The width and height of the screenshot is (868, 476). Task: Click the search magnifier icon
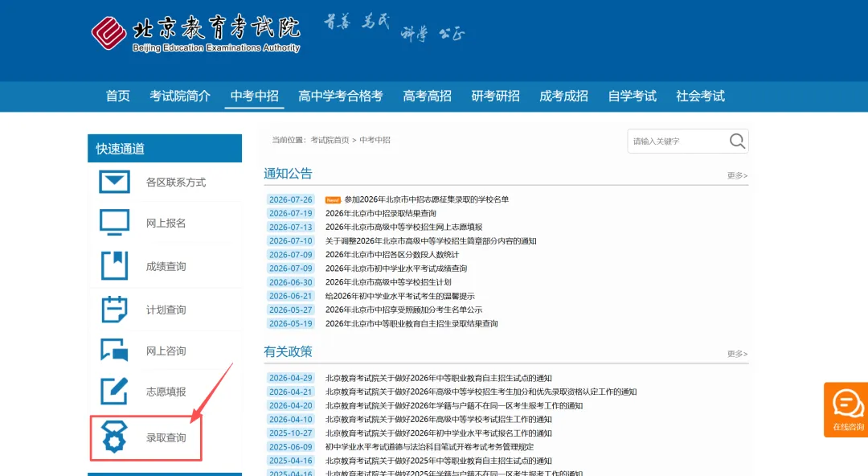(x=737, y=142)
